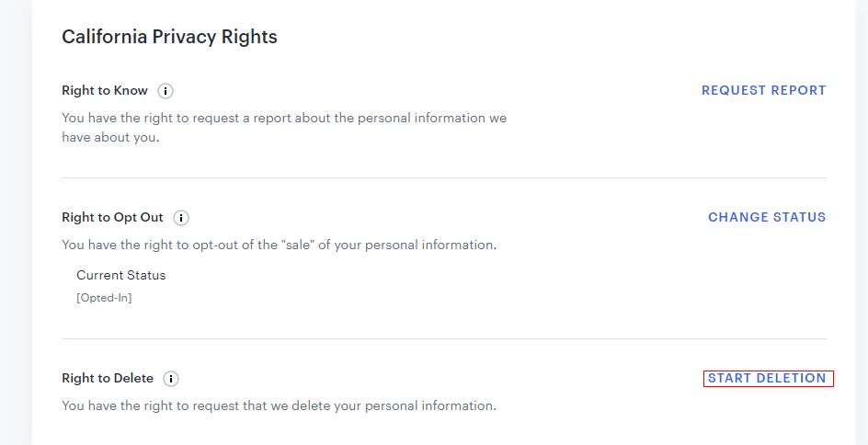The width and height of the screenshot is (868, 445).
Task: Click the divider line below Right to Know section
Action: point(444,177)
